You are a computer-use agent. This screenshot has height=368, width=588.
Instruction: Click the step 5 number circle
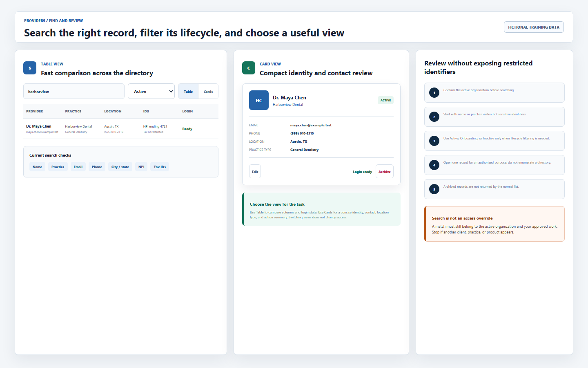[434, 189]
